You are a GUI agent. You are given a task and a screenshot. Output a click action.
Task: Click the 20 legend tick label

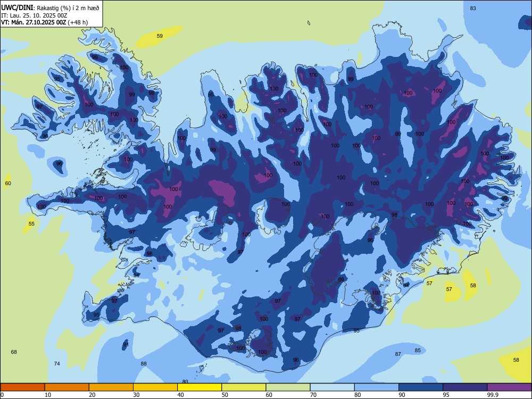click(92, 395)
